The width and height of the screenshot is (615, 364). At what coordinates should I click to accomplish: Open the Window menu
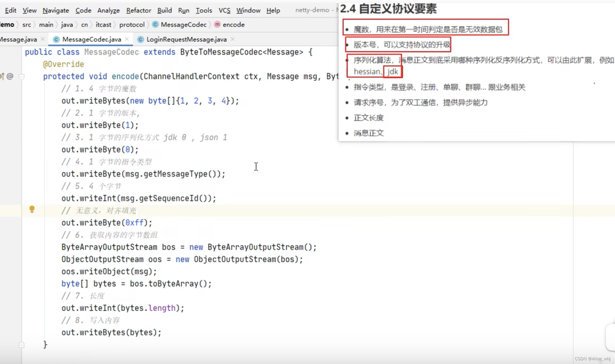(248, 10)
